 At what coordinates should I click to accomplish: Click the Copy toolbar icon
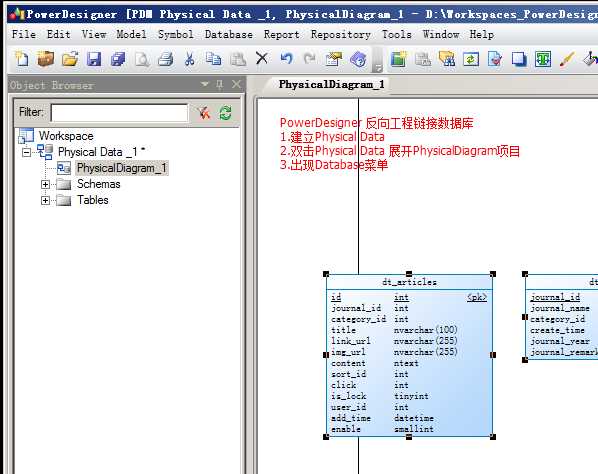click(214, 59)
